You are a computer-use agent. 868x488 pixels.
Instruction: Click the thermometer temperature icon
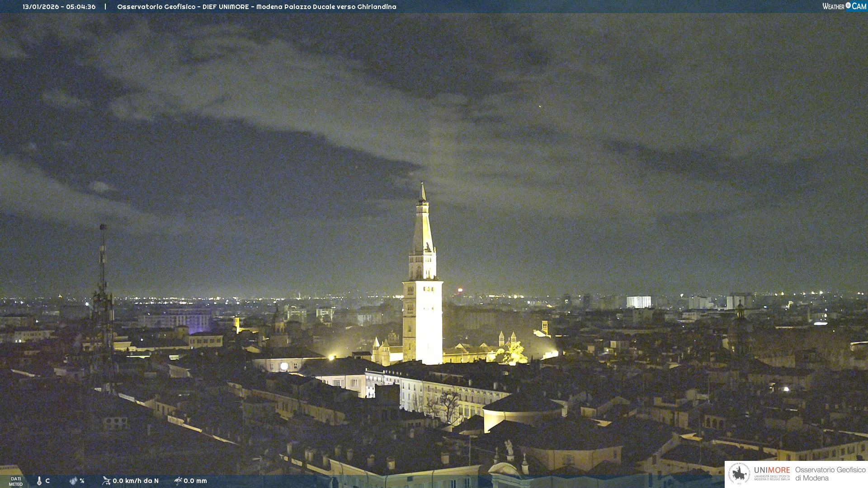[39, 481]
